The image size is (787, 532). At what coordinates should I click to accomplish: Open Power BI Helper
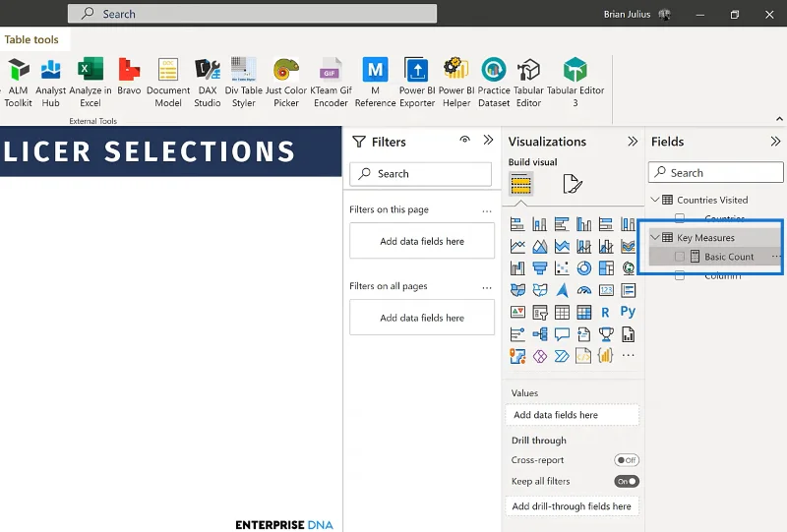(456, 83)
